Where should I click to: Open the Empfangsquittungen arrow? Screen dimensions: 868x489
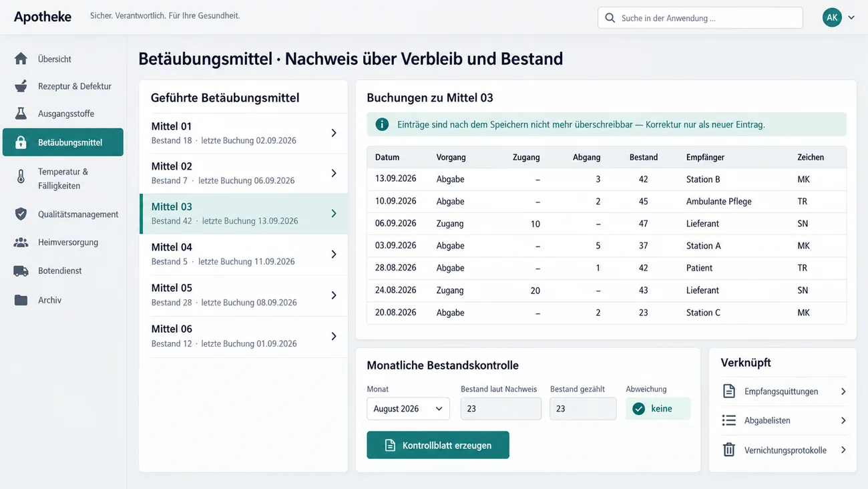[843, 391]
